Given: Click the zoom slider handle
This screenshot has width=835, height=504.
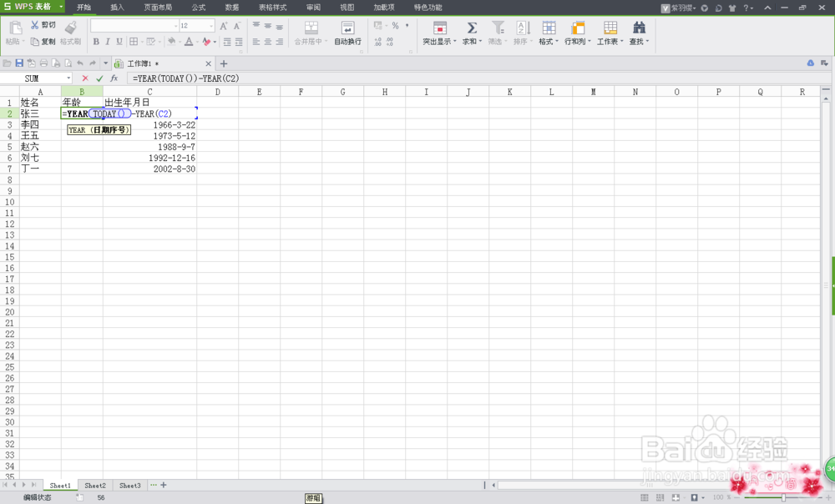Looking at the screenshot, I should click(783, 497).
